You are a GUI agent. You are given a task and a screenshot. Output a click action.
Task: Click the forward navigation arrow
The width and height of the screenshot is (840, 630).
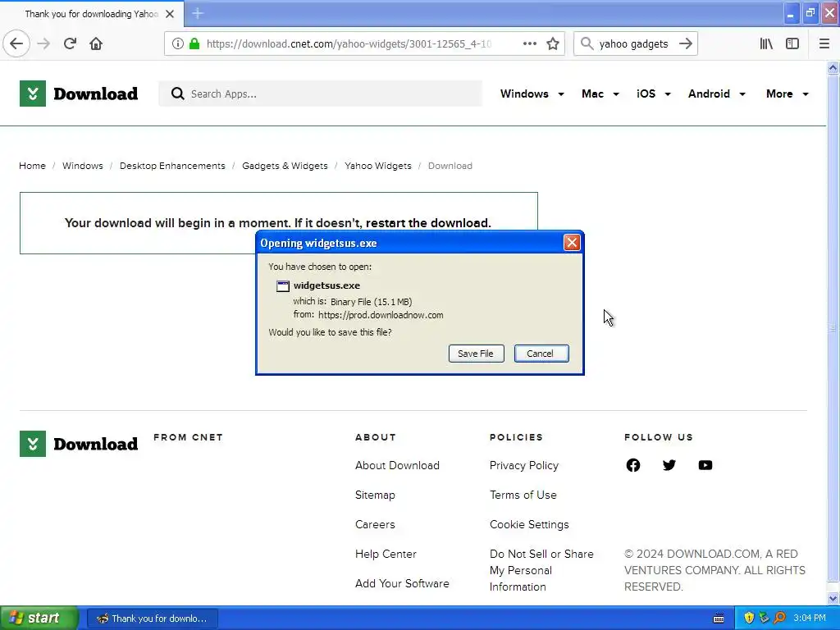[43, 43]
